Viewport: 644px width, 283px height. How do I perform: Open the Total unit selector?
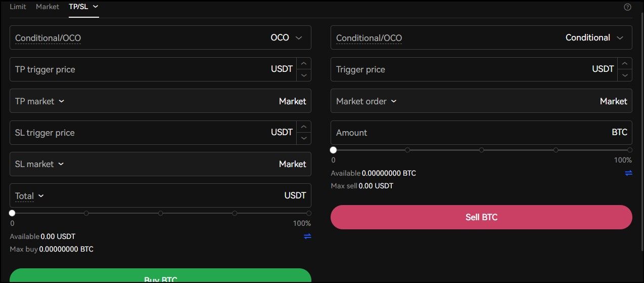29,196
